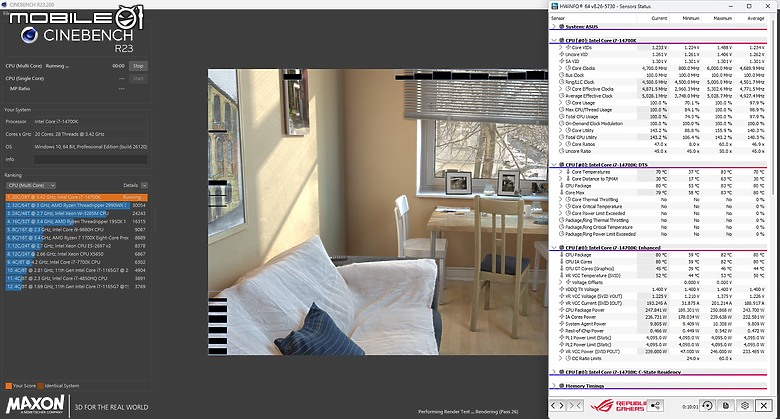
Task: Click the Maximum column header
Action: tap(723, 18)
